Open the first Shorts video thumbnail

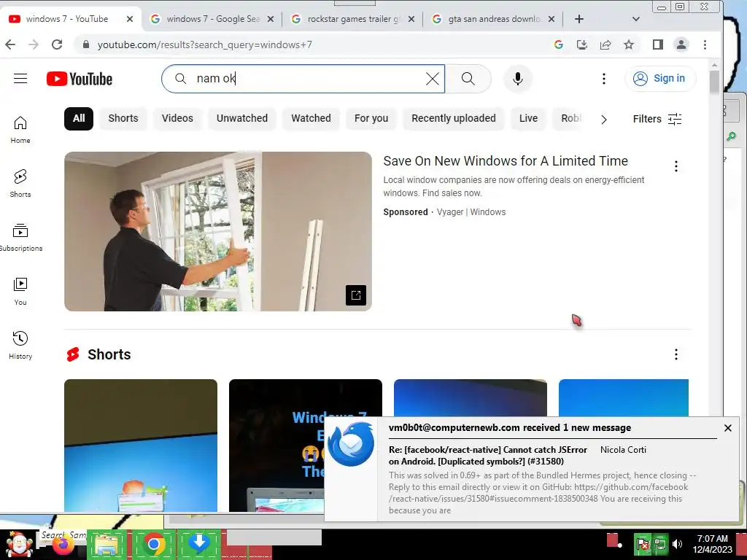pos(141,446)
